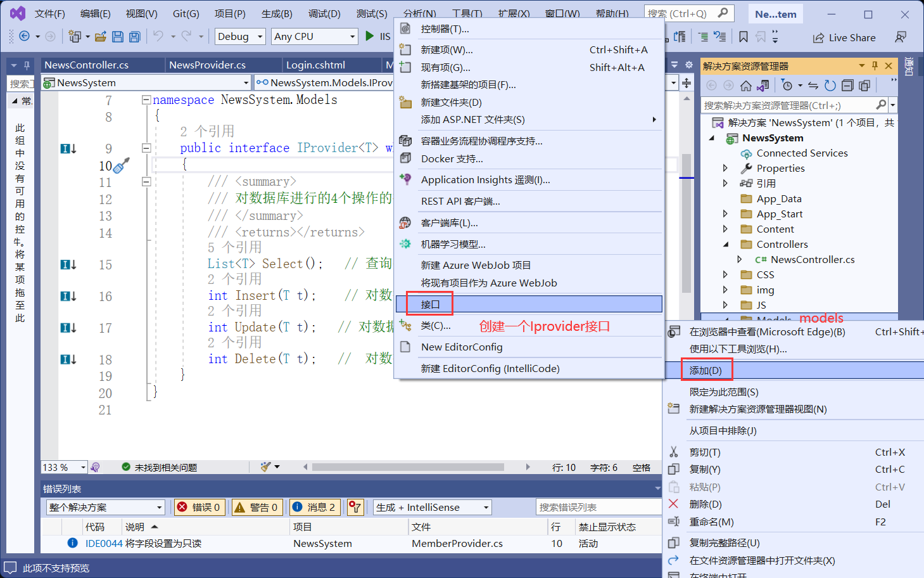
Task: Select 类(C)... menu entry
Action: [x=529, y=325]
